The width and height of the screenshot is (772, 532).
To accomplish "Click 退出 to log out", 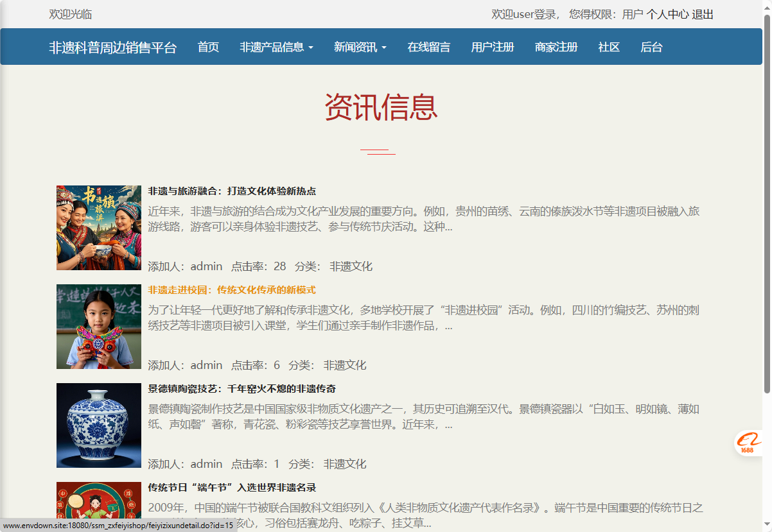I will tap(703, 14).
